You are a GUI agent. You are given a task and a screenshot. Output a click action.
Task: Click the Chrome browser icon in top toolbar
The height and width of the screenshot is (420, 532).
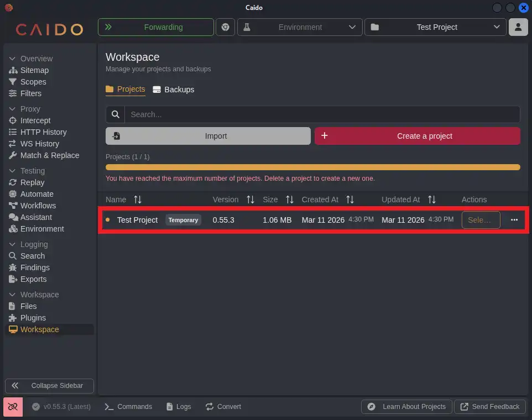click(225, 27)
